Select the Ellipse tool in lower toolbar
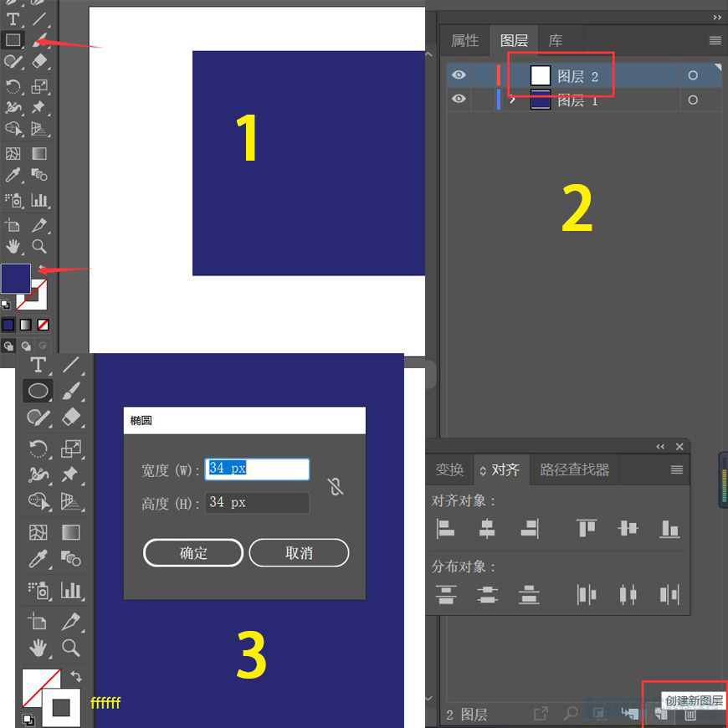This screenshot has width=728, height=728. (x=38, y=390)
